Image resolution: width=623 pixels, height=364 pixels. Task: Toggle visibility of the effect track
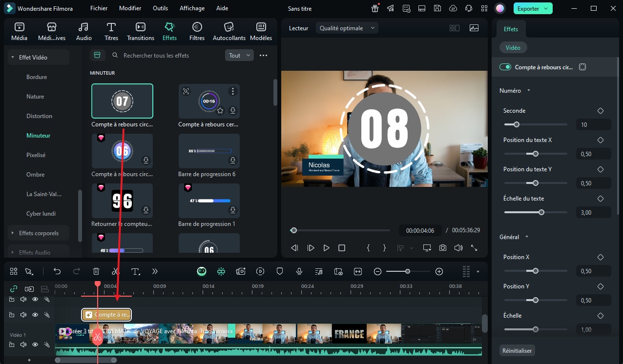click(x=35, y=315)
